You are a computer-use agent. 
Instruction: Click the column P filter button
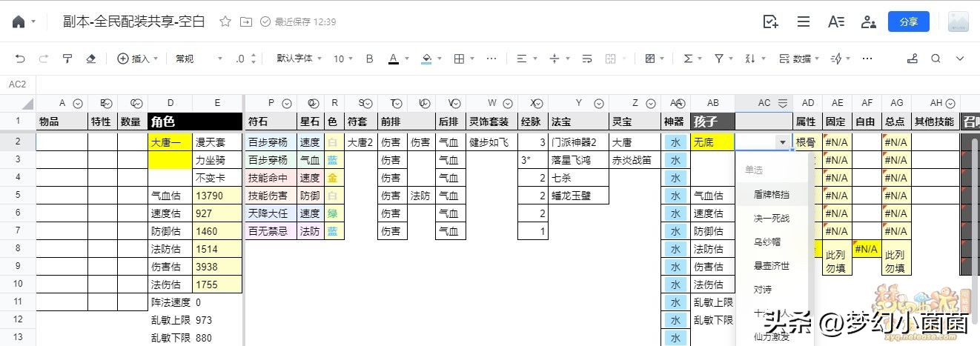click(286, 104)
